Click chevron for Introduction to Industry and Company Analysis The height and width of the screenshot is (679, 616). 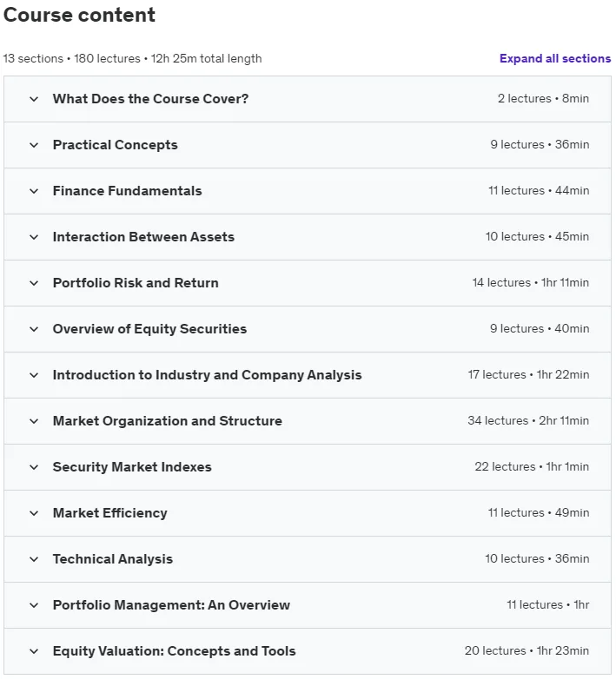click(34, 375)
